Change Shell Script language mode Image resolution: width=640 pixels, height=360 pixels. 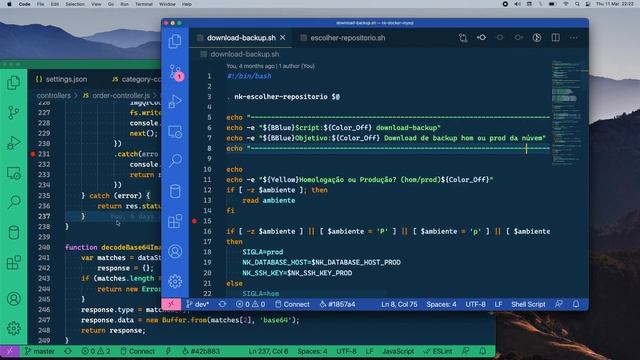(528, 304)
